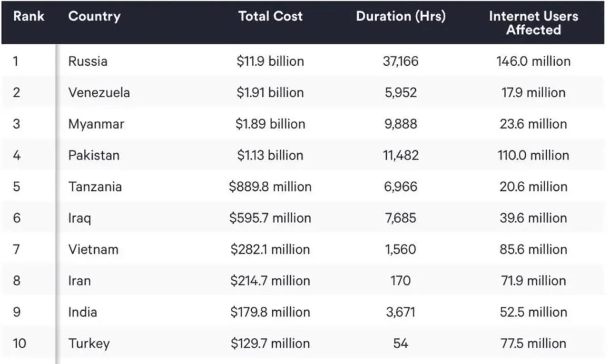Image resolution: width=609 pixels, height=364 pixels.
Task: Click the 110.0 million users cell
Action: click(x=533, y=155)
